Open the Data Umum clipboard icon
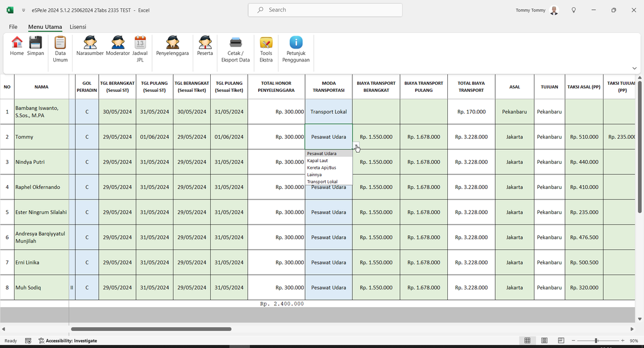644x348 pixels. (60, 43)
